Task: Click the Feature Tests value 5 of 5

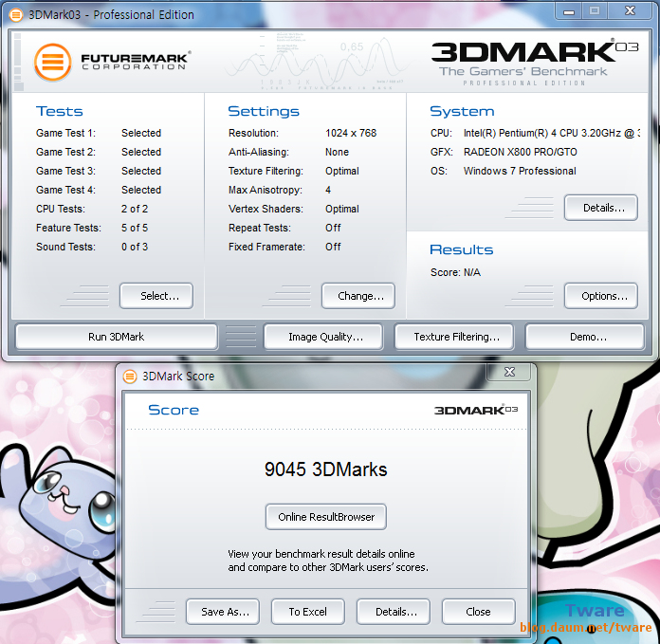Action: click(x=135, y=228)
